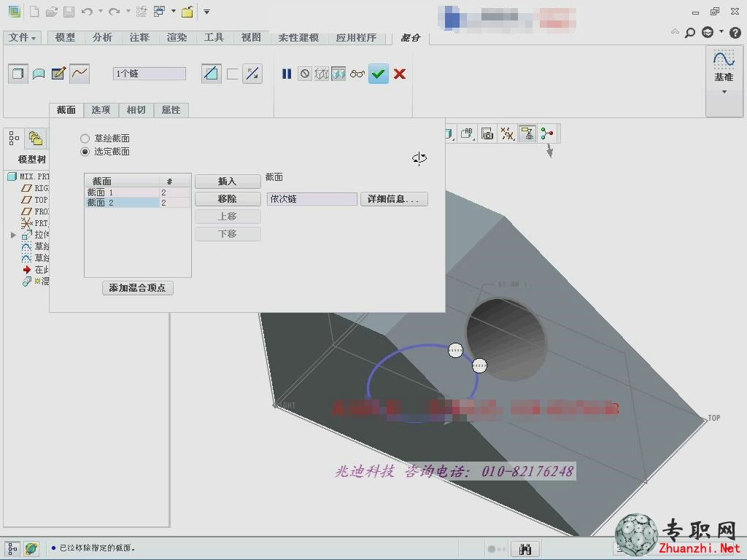Click the Windows switch icon
This screenshot has width=747, height=560.
(x=159, y=12)
